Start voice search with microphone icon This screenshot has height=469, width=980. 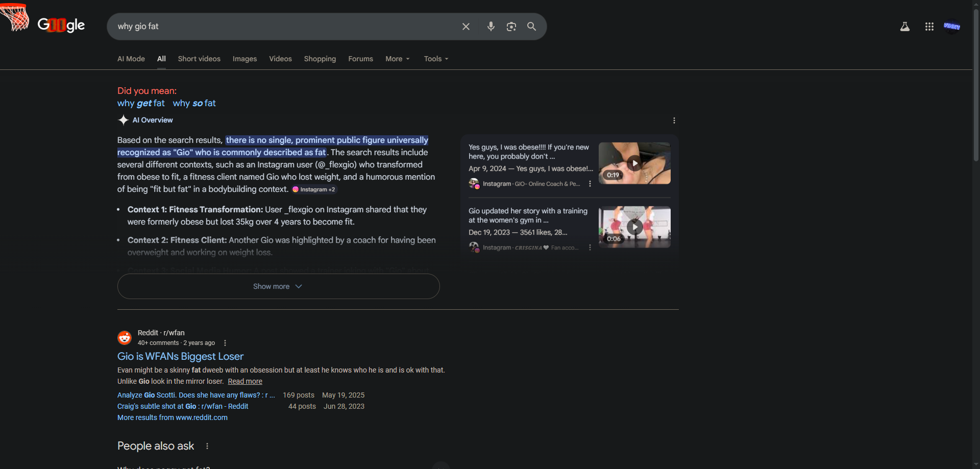(491, 27)
